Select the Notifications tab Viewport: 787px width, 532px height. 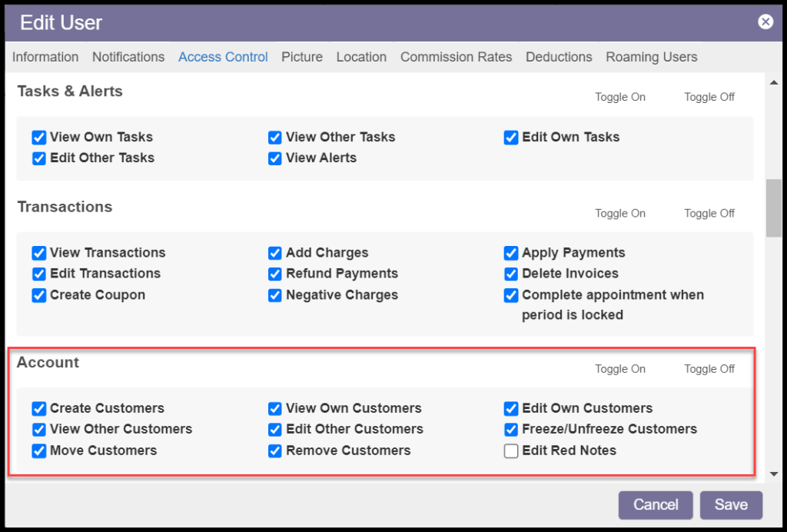click(128, 57)
